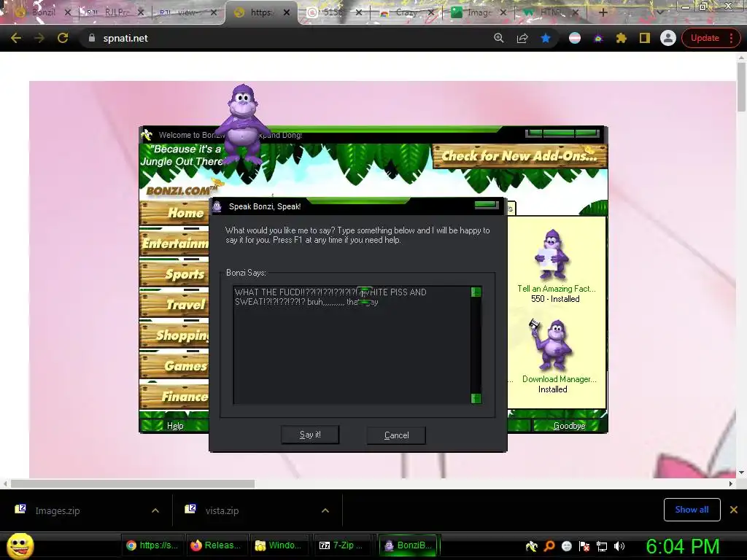
Task: Click the purple Bonzi gorilla character
Action: pyautogui.click(x=244, y=125)
